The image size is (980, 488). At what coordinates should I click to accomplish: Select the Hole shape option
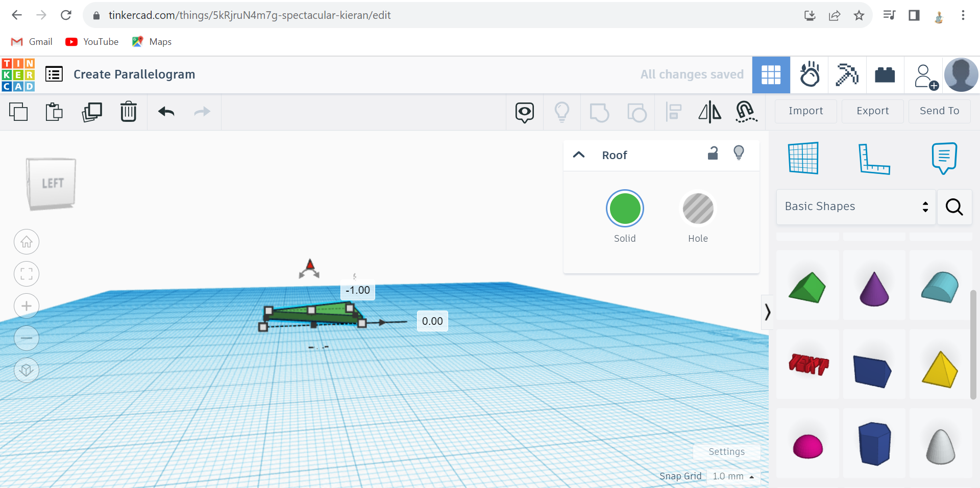click(698, 209)
